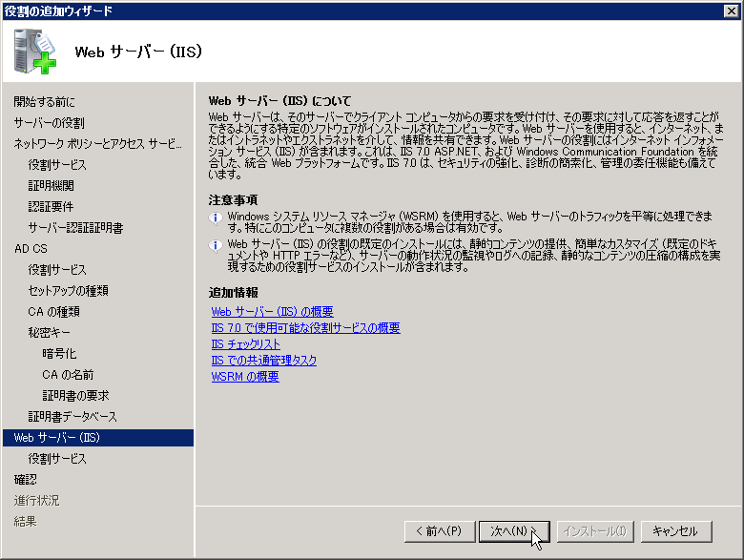
Task: Open 証明書の要求 step
Action: point(75,395)
